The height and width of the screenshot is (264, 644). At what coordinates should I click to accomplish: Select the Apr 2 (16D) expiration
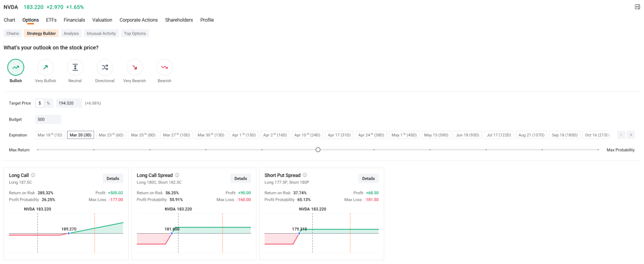pos(275,135)
